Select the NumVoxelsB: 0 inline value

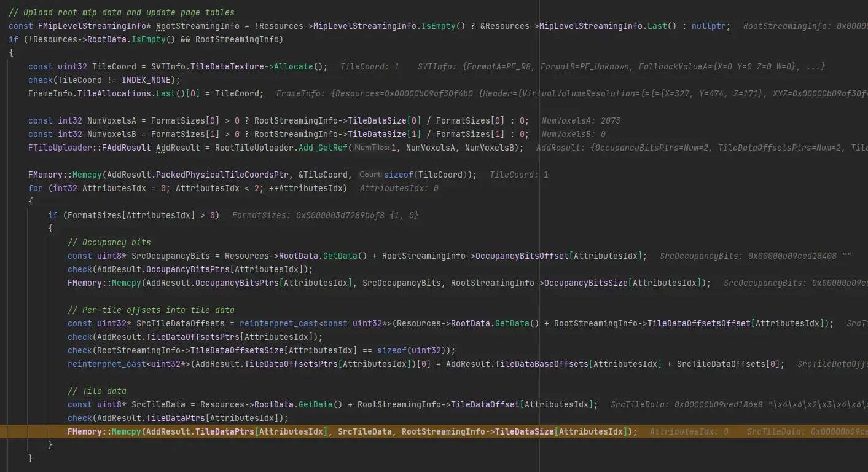(x=573, y=134)
